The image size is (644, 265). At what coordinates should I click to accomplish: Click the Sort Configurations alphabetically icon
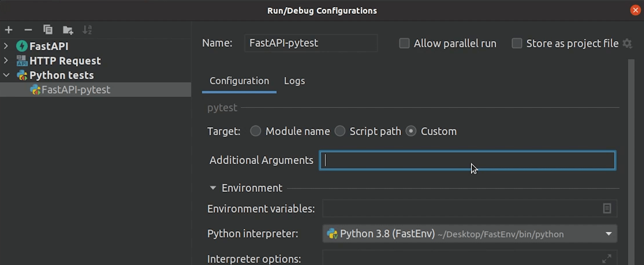(x=87, y=30)
